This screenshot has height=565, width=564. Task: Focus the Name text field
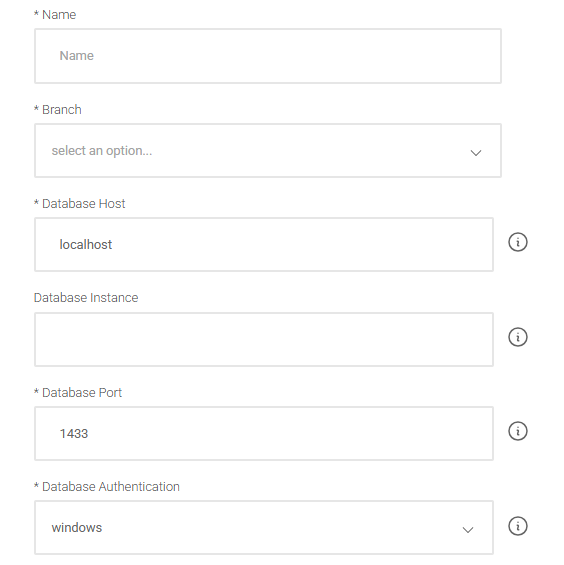pos(268,56)
